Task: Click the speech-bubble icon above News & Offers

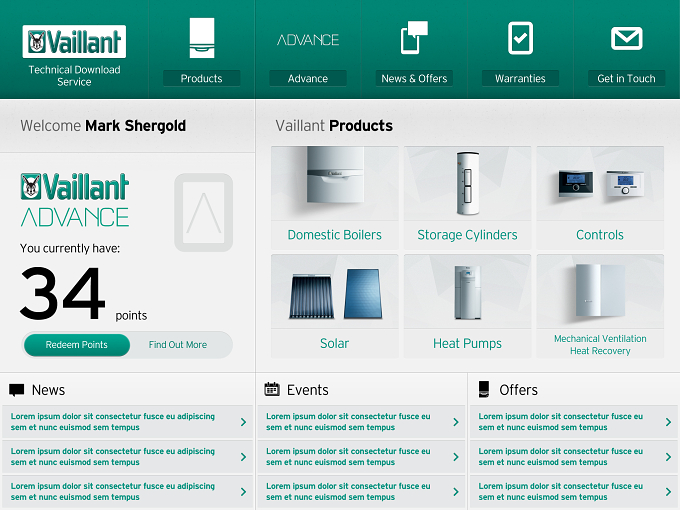Action: pos(414,38)
